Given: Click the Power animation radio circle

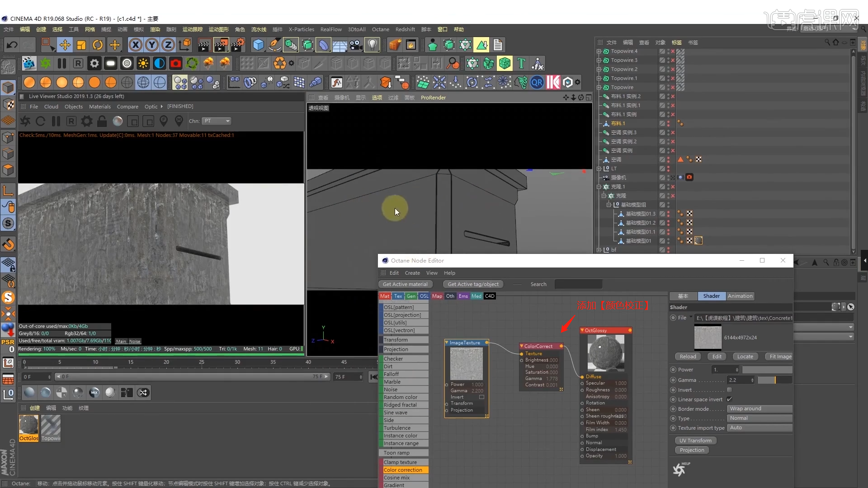Looking at the screenshot, I should pyautogui.click(x=673, y=370).
